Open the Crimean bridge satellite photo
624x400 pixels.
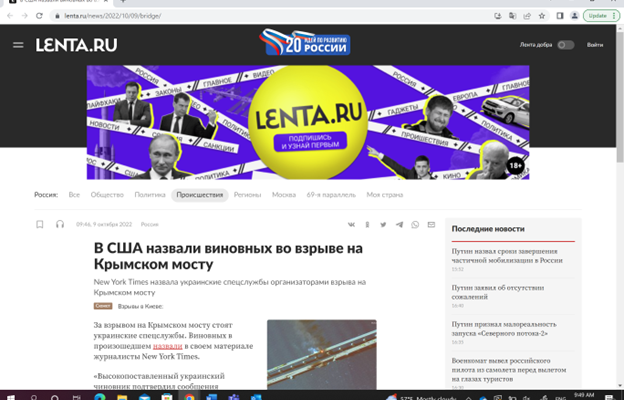(x=322, y=354)
